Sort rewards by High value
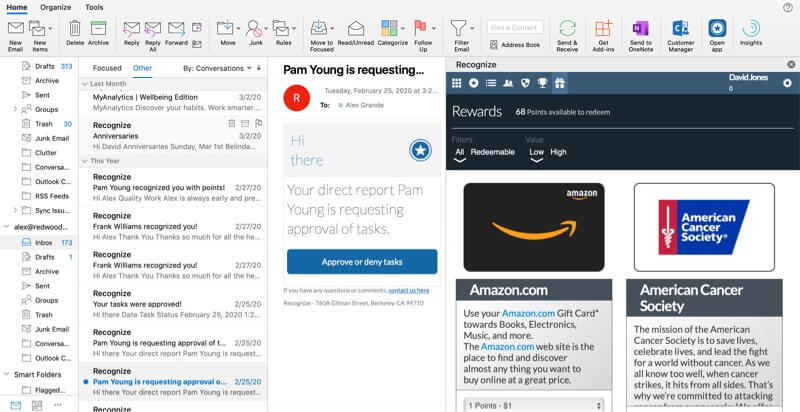800x412 pixels. pyautogui.click(x=558, y=152)
